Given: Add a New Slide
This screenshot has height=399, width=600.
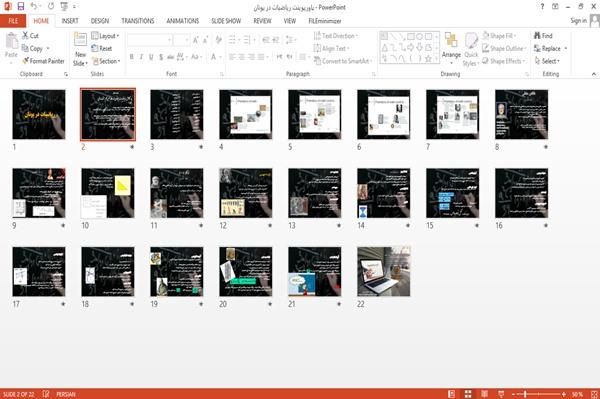Looking at the screenshot, I should click(80, 49).
